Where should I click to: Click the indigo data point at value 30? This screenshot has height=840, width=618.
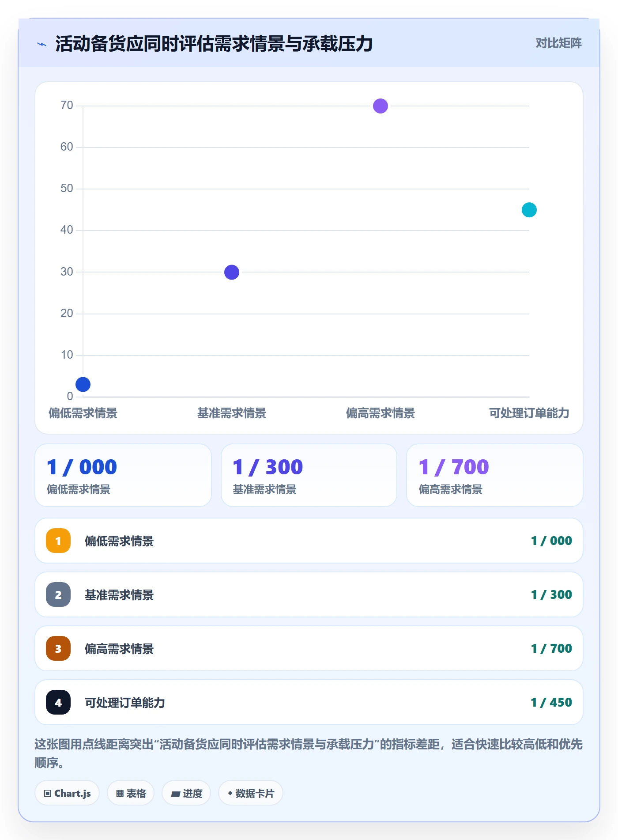click(232, 272)
